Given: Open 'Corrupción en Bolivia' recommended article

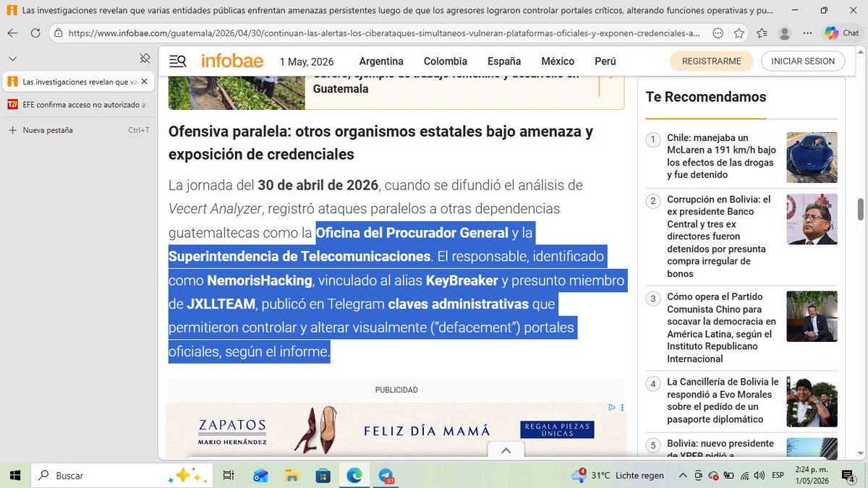Looking at the screenshot, I should click(720, 236).
